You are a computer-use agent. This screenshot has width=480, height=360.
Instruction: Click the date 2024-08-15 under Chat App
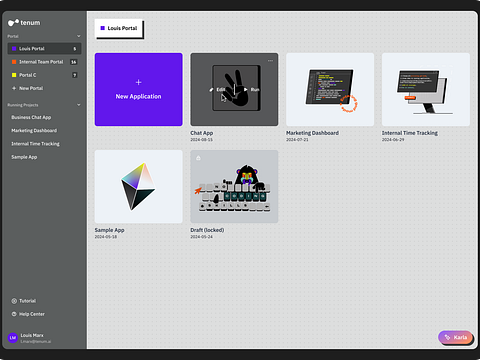click(201, 140)
